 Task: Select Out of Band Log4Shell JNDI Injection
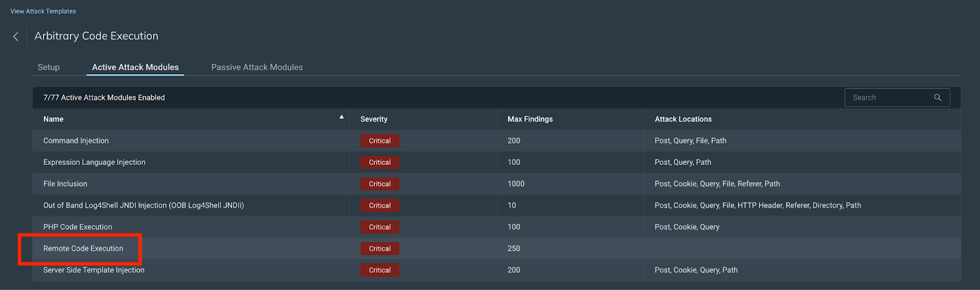point(143,205)
